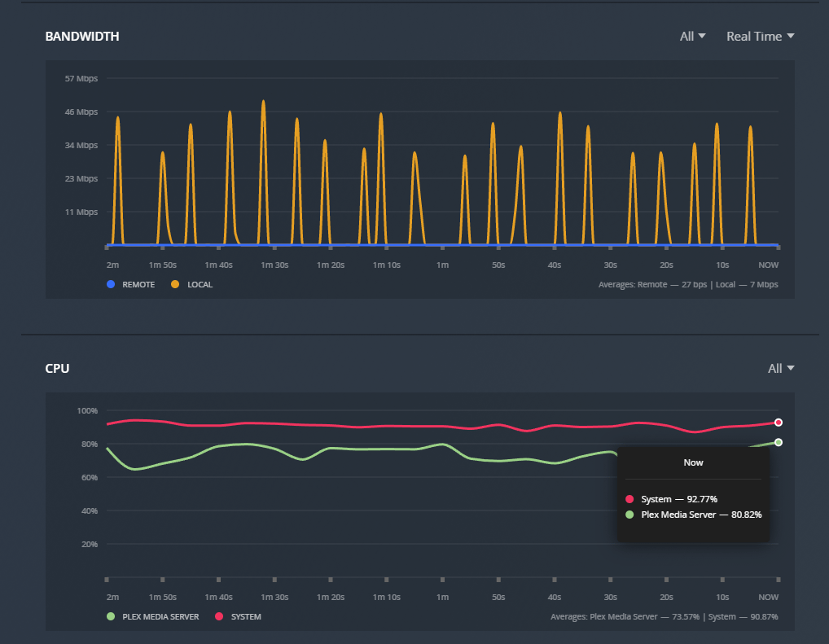Click the "1m" time label on bandwidth chart

click(442, 265)
